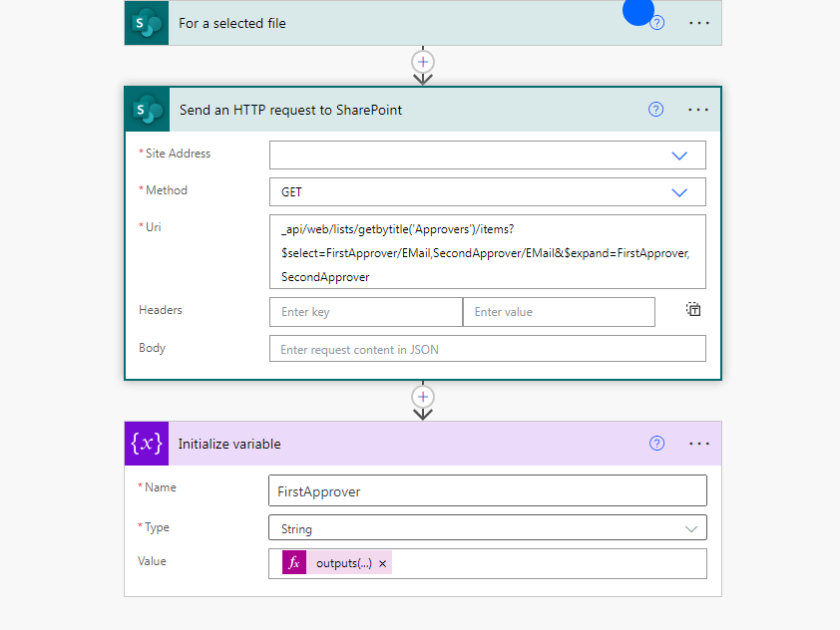Screen dimensions: 840x630
Task: Click the SharePoint icon on the HTTP request action
Action: (x=147, y=110)
